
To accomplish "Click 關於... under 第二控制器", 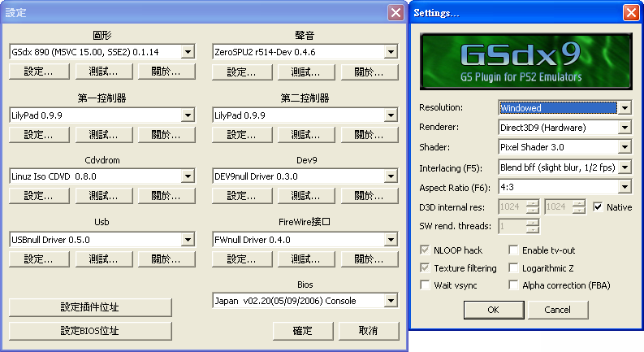I will [x=370, y=135].
